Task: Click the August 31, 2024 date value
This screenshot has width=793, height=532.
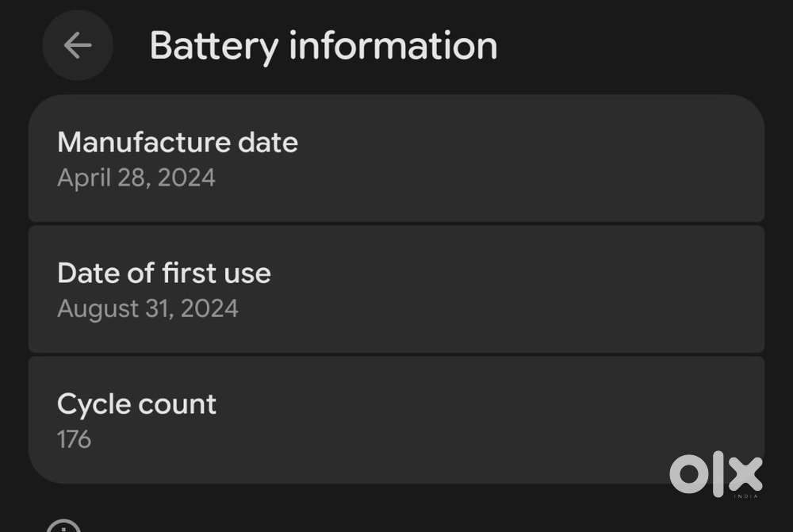Action: click(x=147, y=308)
